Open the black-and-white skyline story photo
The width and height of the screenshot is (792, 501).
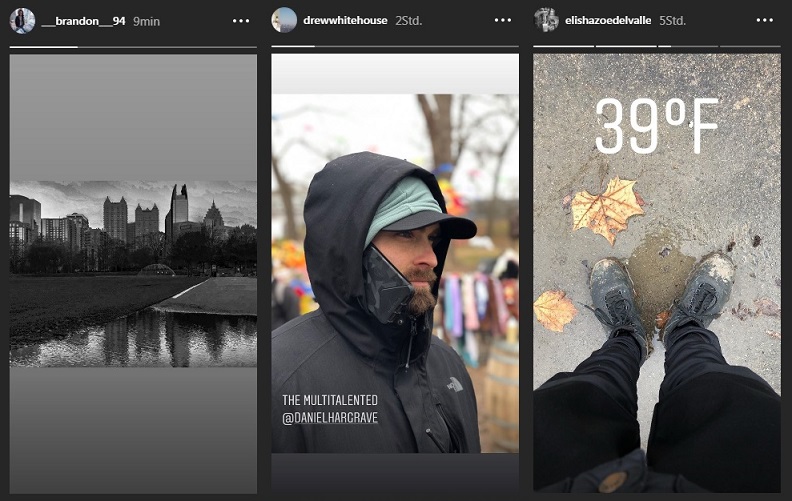(133, 274)
